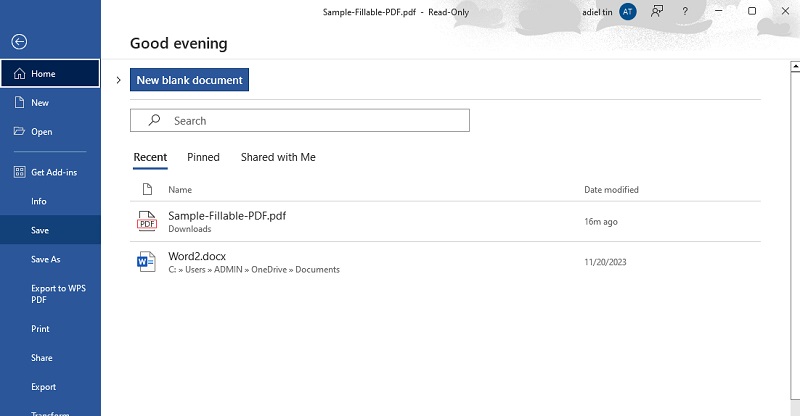The width and height of the screenshot is (800, 416).
Task: Click the adiel tin account name
Action: [x=597, y=12]
